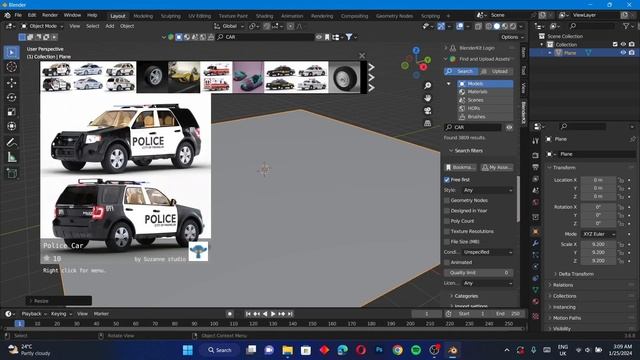Open the Style Any dropdown
The height and width of the screenshot is (360, 640).
[x=488, y=190]
